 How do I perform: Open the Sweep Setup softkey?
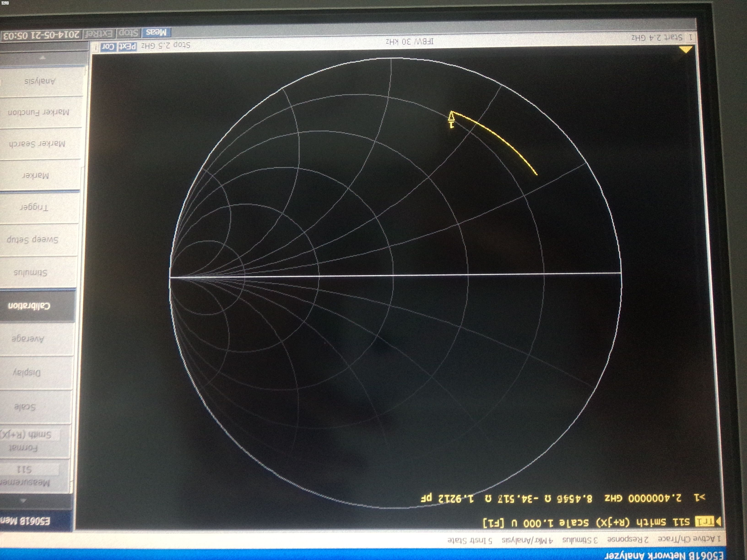pyautogui.click(x=39, y=239)
